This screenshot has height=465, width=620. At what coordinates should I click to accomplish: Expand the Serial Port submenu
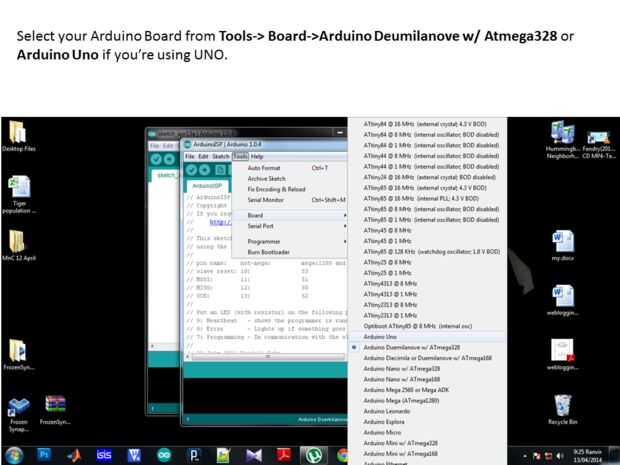[x=289, y=226]
